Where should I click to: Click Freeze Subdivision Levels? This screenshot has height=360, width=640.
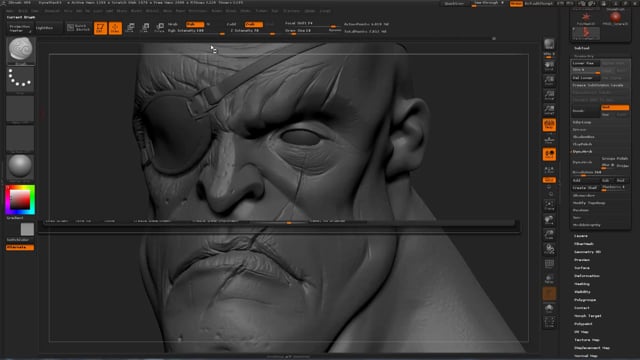pos(600,85)
